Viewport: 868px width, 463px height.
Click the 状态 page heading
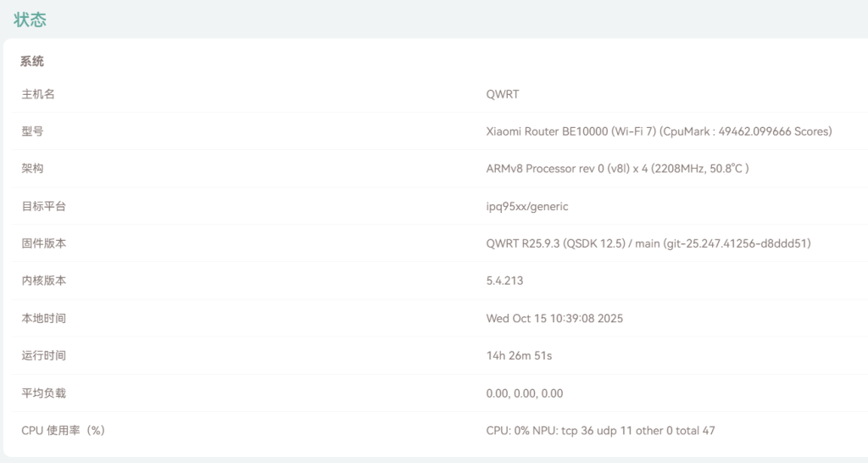(x=30, y=20)
